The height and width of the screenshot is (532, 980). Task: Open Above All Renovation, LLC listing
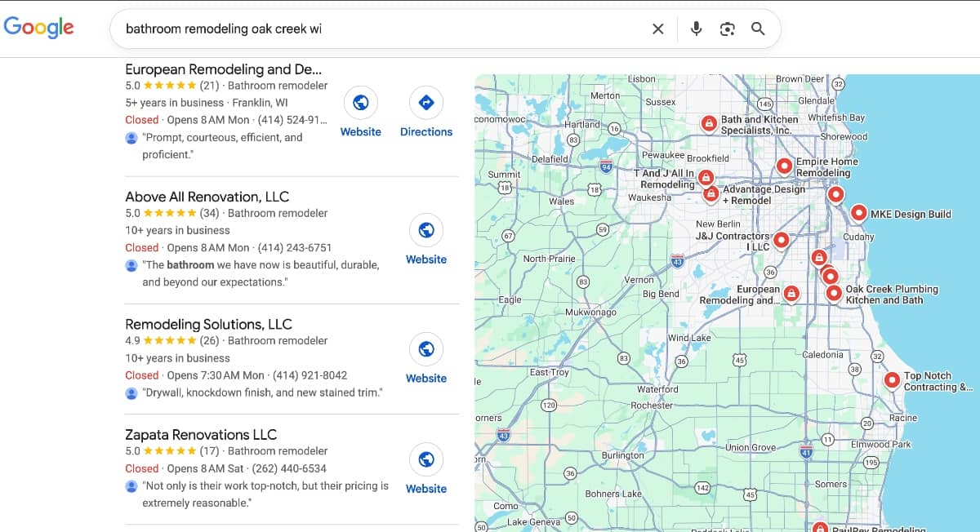coord(207,197)
